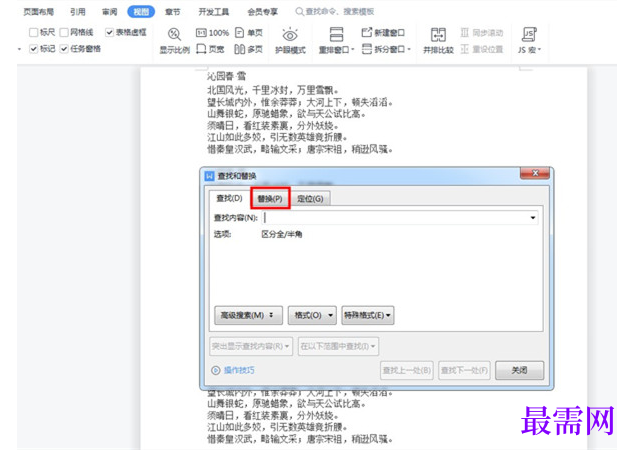This screenshot has width=633, height=452.
Task: Click the play icon beside 操作技巧
Action: (x=216, y=370)
